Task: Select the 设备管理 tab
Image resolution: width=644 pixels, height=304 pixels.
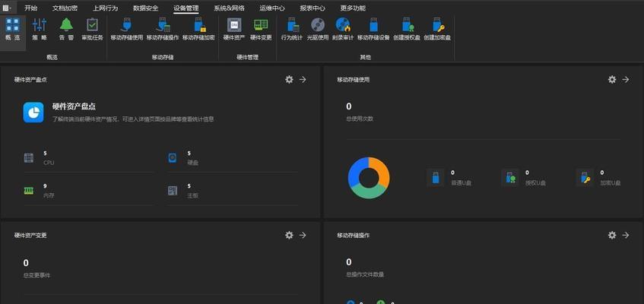Action: click(186, 8)
